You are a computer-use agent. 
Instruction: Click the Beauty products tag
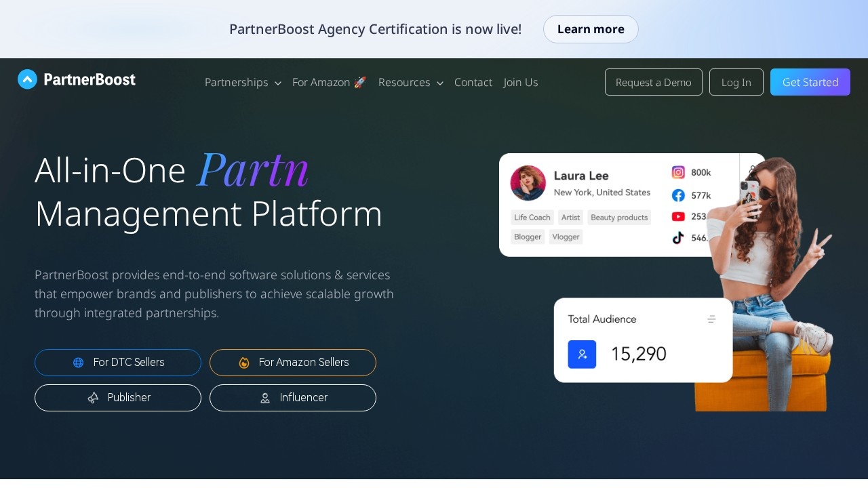pos(619,218)
